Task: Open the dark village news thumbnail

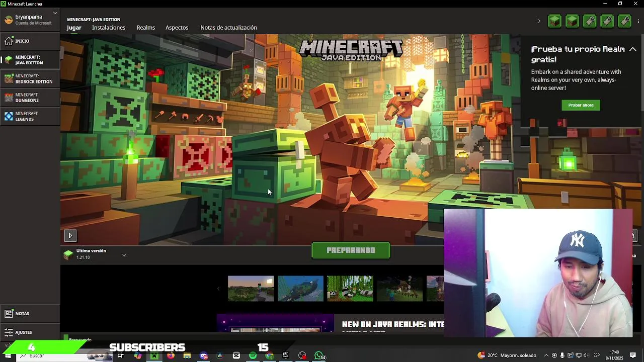Action: click(x=399, y=289)
